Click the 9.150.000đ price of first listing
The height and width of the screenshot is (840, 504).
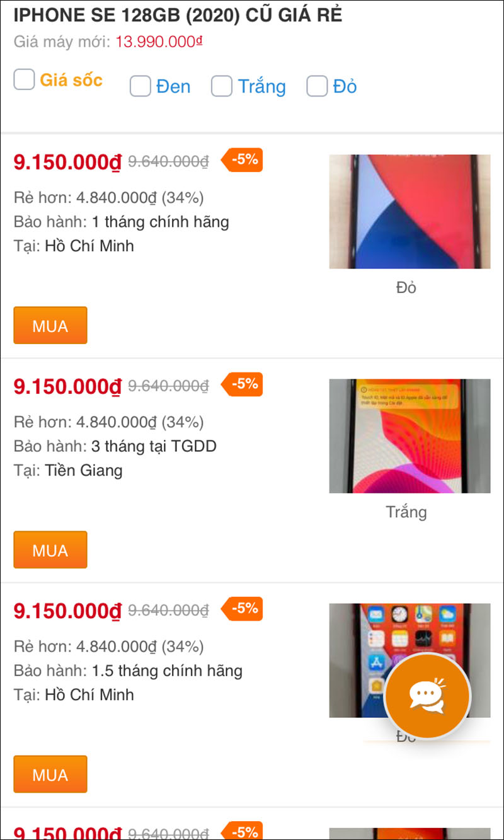(67, 162)
